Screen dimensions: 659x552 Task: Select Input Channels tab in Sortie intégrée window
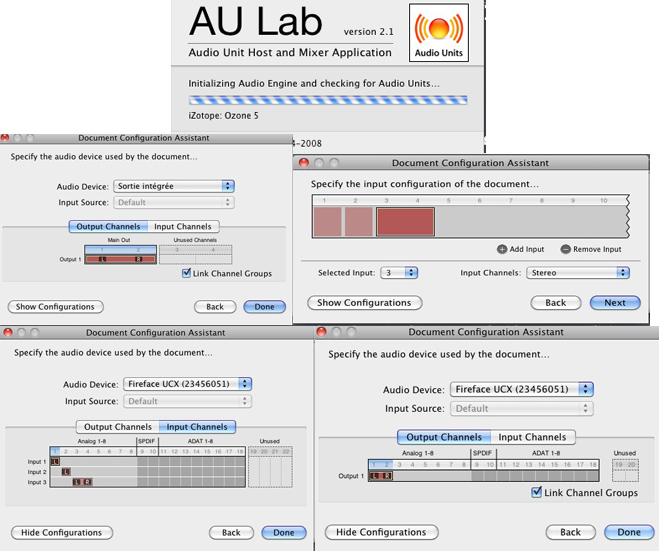(x=183, y=227)
